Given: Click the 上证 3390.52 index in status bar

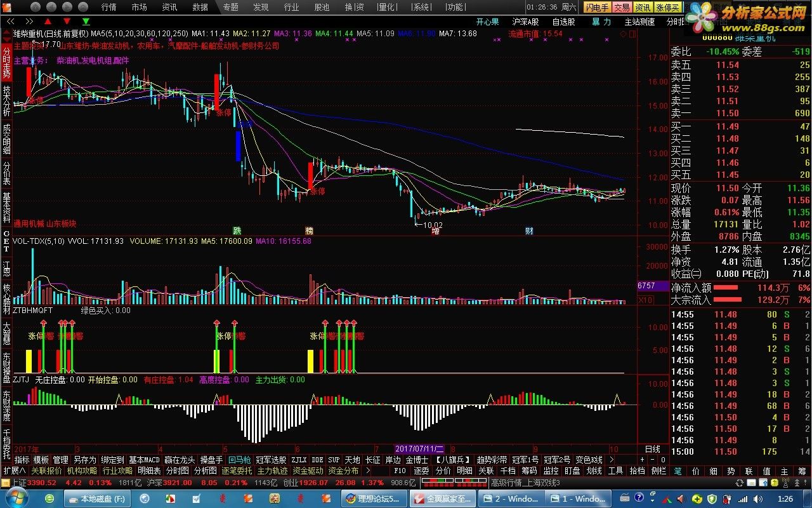Looking at the screenshot, I should (x=34, y=483).
